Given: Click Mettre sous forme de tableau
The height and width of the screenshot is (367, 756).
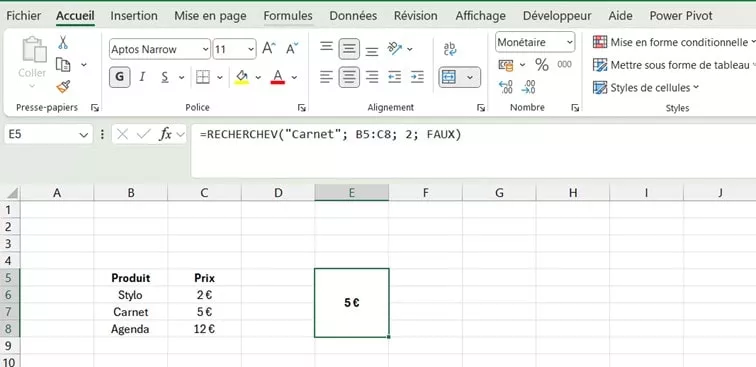Looking at the screenshot, I should (674, 65).
